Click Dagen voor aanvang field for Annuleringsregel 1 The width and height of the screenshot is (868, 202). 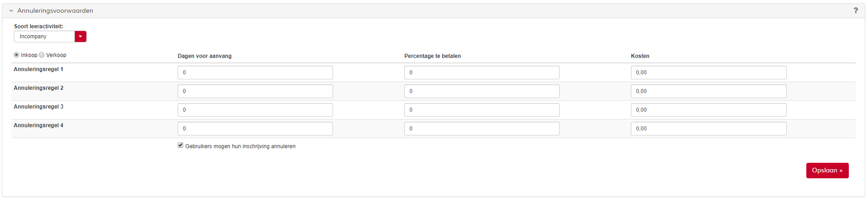(x=255, y=73)
